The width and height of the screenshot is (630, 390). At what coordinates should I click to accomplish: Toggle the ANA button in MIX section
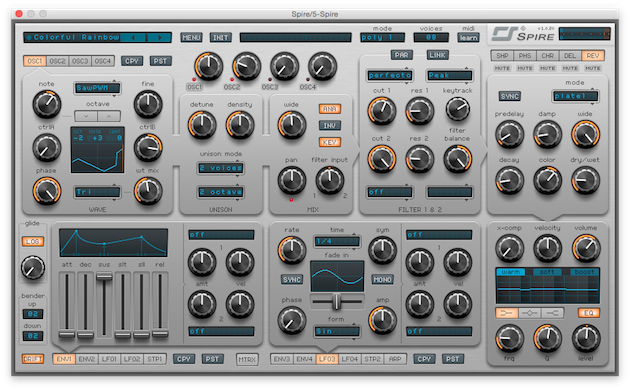(330, 109)
